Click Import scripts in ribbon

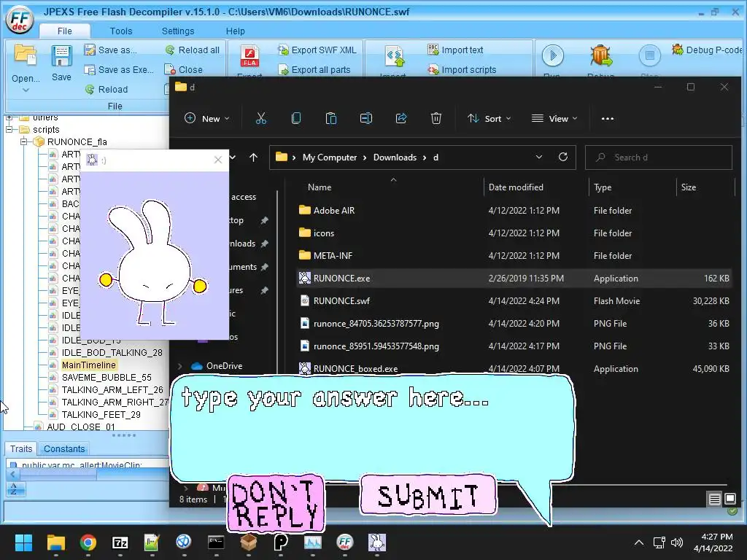pos(462,69)
